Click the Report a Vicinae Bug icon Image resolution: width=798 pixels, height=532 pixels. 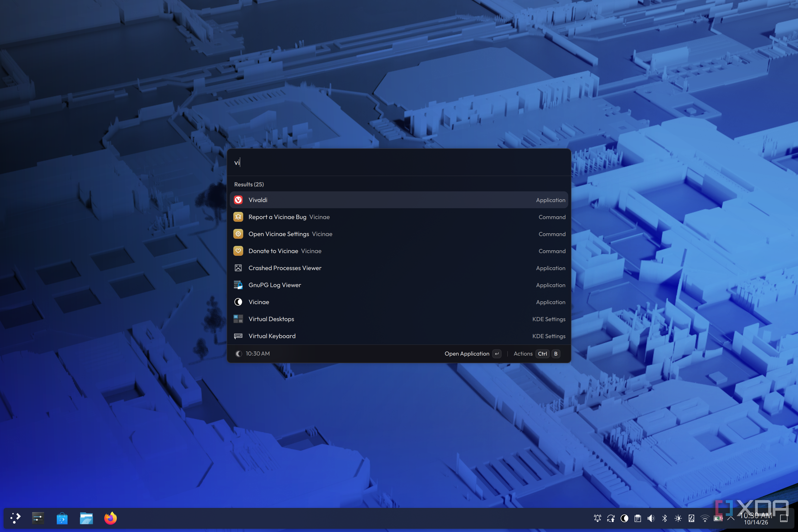[238, 217]
